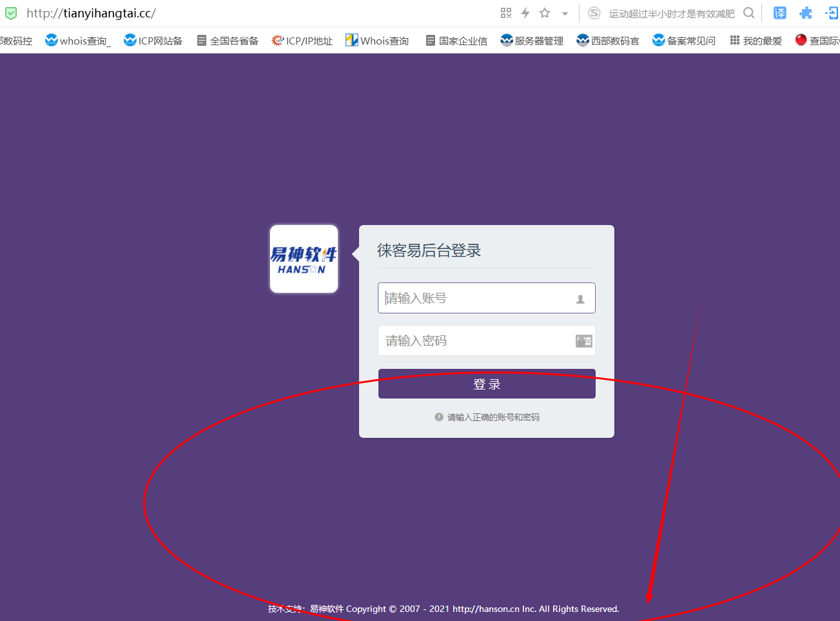
Task: Click the 易神软件 HANSON logo
Action: click(303, 259)
